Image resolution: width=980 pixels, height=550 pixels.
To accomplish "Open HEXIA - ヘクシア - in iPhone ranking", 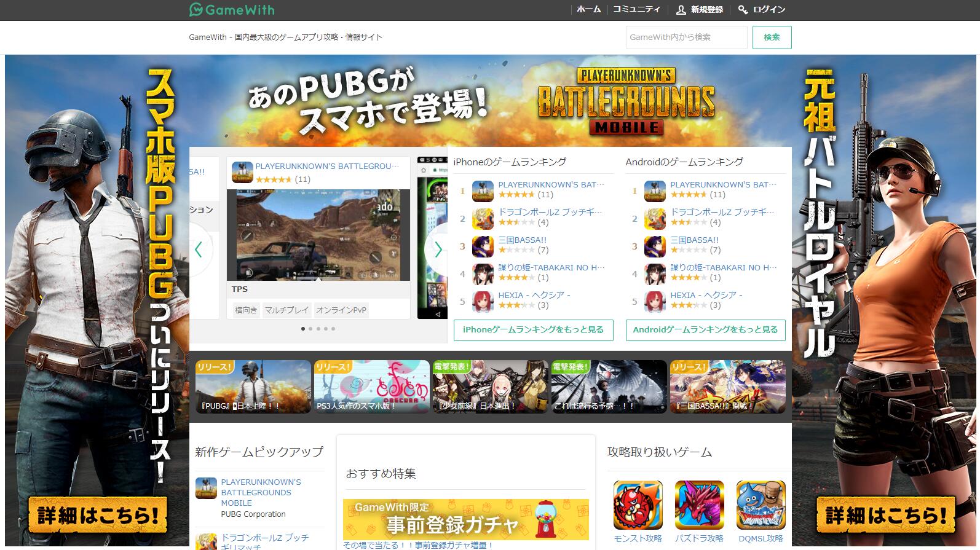I will (x=534, y=295).
